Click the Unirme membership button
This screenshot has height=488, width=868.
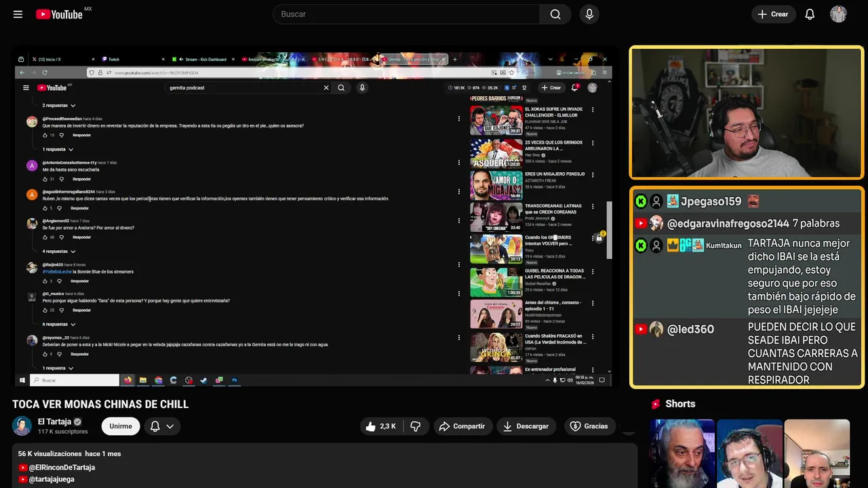(x=121, y=426)
